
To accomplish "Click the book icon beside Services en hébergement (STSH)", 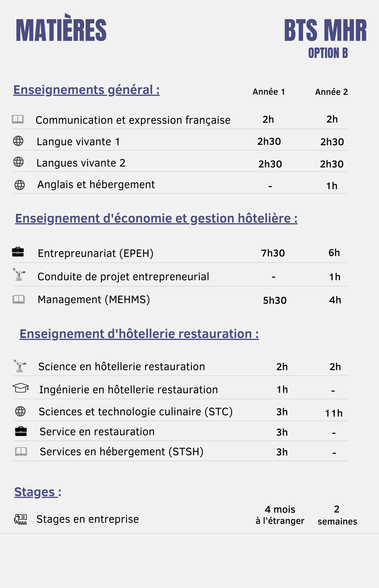I will 21,451.
